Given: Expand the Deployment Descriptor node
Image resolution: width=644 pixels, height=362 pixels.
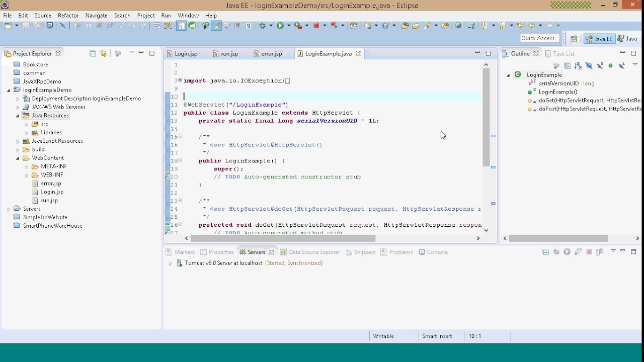Looking at the screenshot, I should point(18,99).
